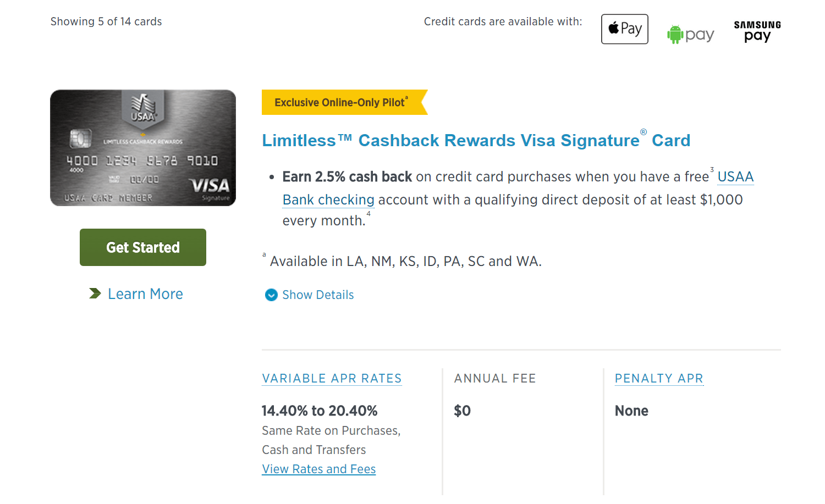Click the Annual Fee heading
825x504 pixels.
[495, 379]
